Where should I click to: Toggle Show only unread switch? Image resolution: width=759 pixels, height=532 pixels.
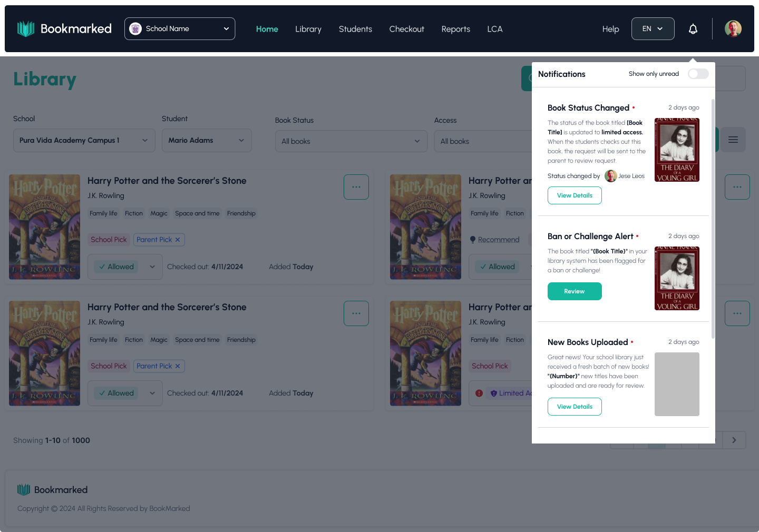pos(698,74)
